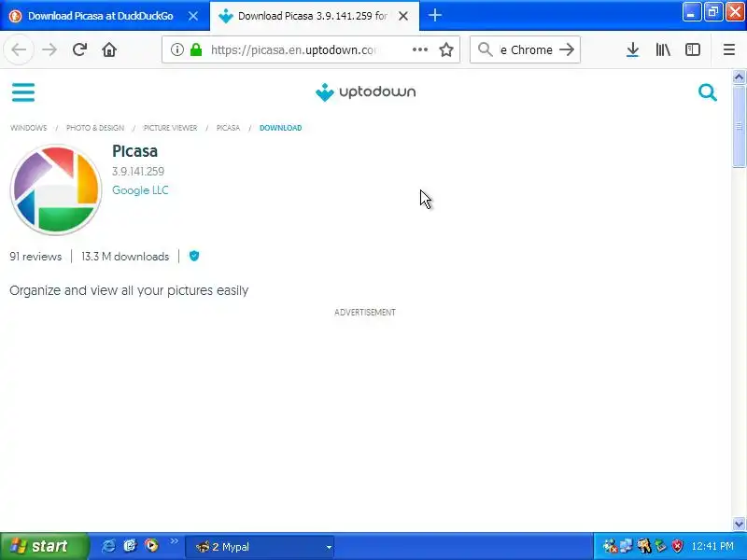Open the downloads panel arrow
The image size is (747, 560).
coord(632,49)
